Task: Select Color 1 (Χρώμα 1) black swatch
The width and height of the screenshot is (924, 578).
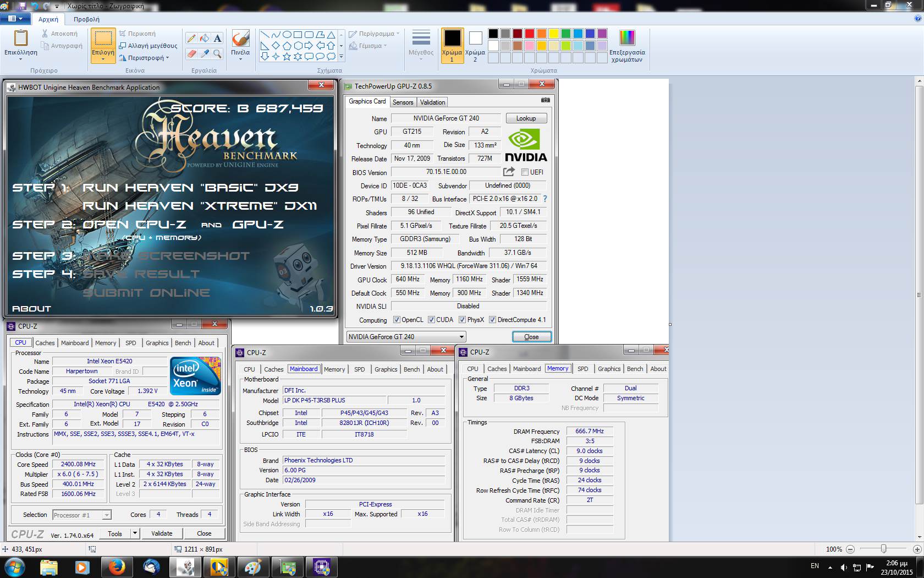Action: tap(452, 45)
